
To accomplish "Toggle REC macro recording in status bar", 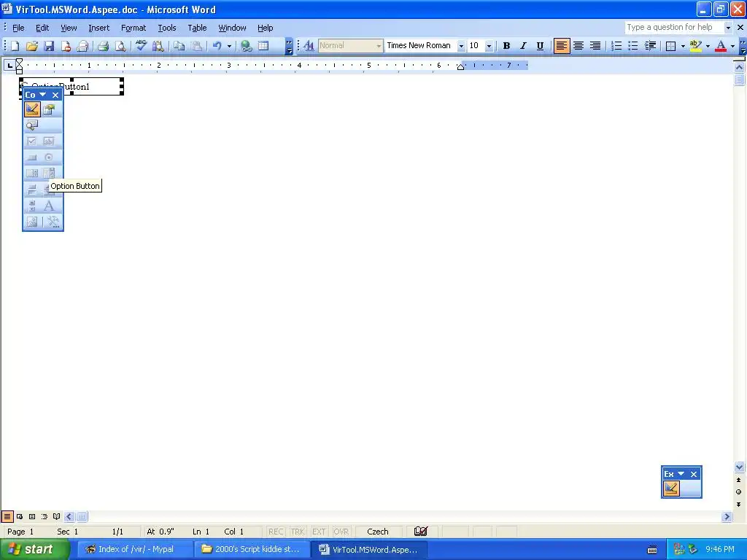I will click(275, 532).
